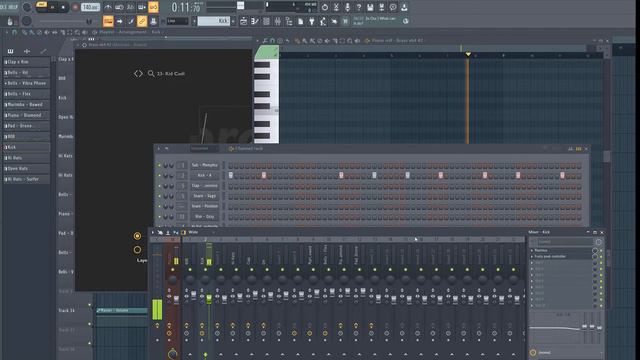Viewport: 640px width, 360px height.
Task: Click the preset arrows icon in plugin
Action: click(138, 73)
